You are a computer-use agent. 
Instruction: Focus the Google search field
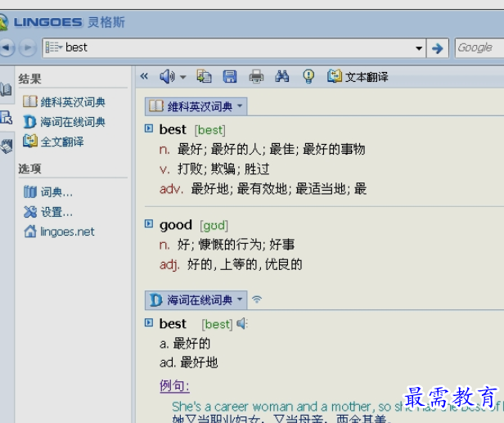479,48
